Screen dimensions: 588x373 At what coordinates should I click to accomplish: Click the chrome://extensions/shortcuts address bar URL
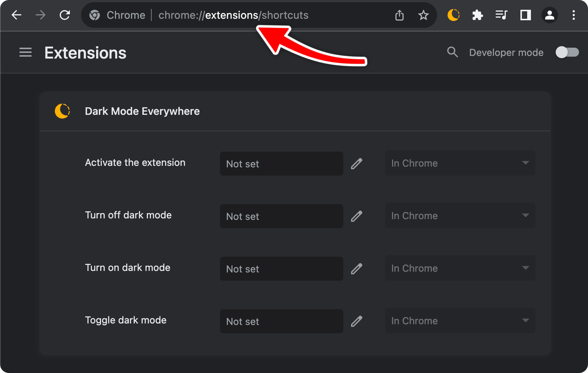[x=233, y=15]
